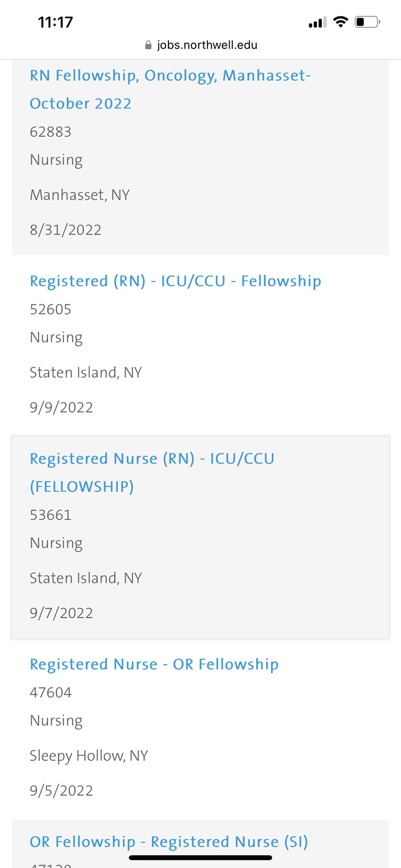Viewport: 401px width, 868px height.
Task: Open Registered Nurse - OR Fellowship listing
Action: pyautogui.click(x=154, y=664)
